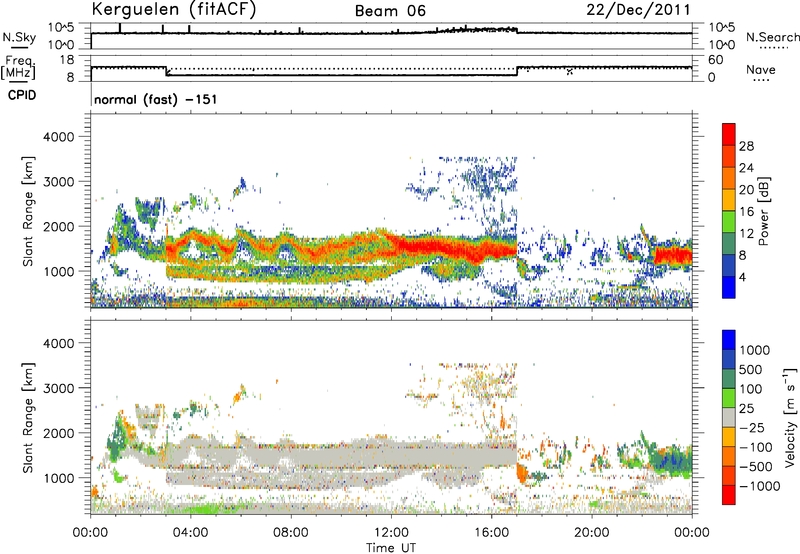Click the date "22/Dec/2011"
The width and height of the screenshot is (800, 554).
638,9
